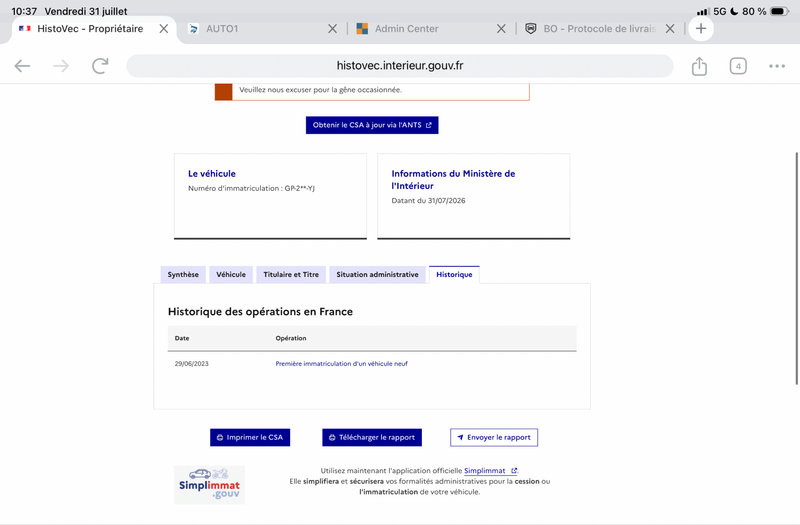
Task: Switch to the Synthèse tab
Action: pos(183,274)
